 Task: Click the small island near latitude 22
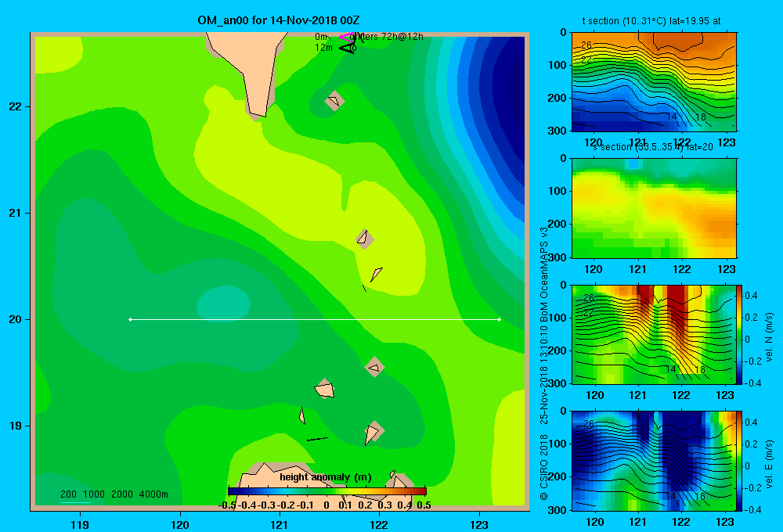pos(334,101)
